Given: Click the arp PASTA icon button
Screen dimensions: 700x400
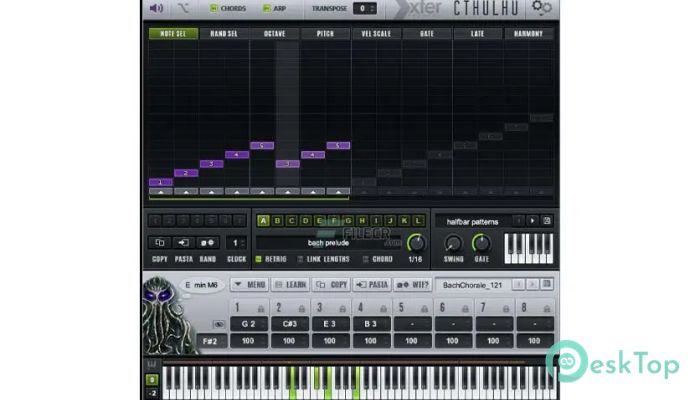Looking at the screenshot, I should pos(183,243).
